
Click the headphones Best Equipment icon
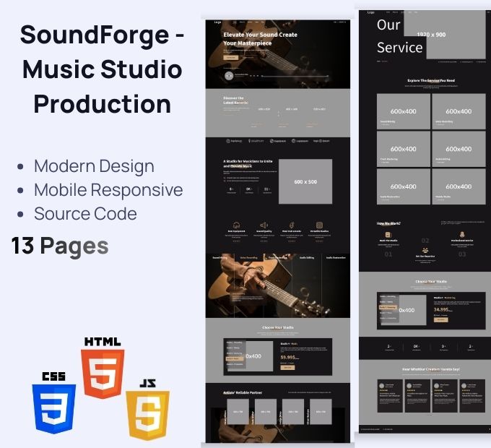[236, 225]
